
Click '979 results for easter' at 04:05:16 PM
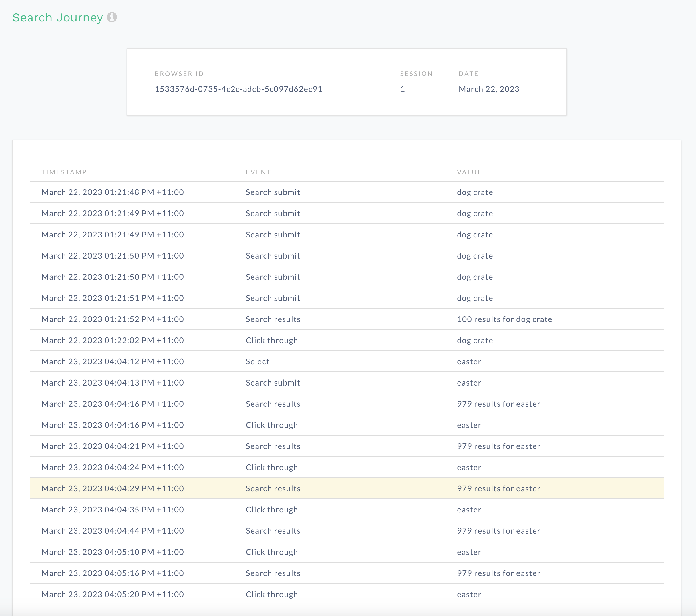point(498,573)
